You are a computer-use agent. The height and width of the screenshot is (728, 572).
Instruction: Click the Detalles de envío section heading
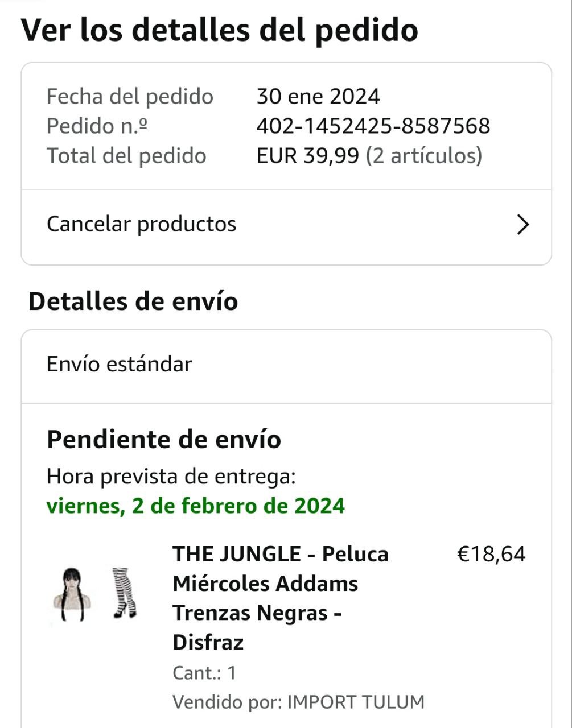pyautogui.click(x=133, y=301)
